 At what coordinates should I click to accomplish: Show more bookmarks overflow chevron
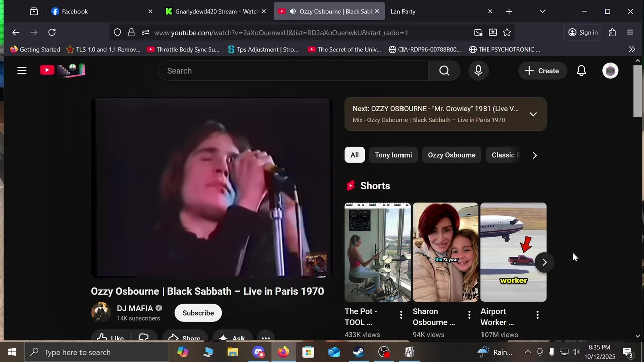[x=632, y=49]
